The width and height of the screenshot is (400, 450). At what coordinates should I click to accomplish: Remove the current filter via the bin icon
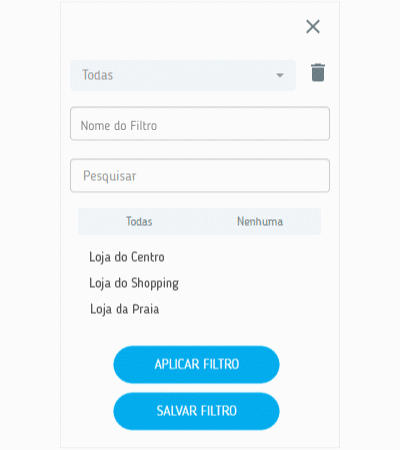318,72
